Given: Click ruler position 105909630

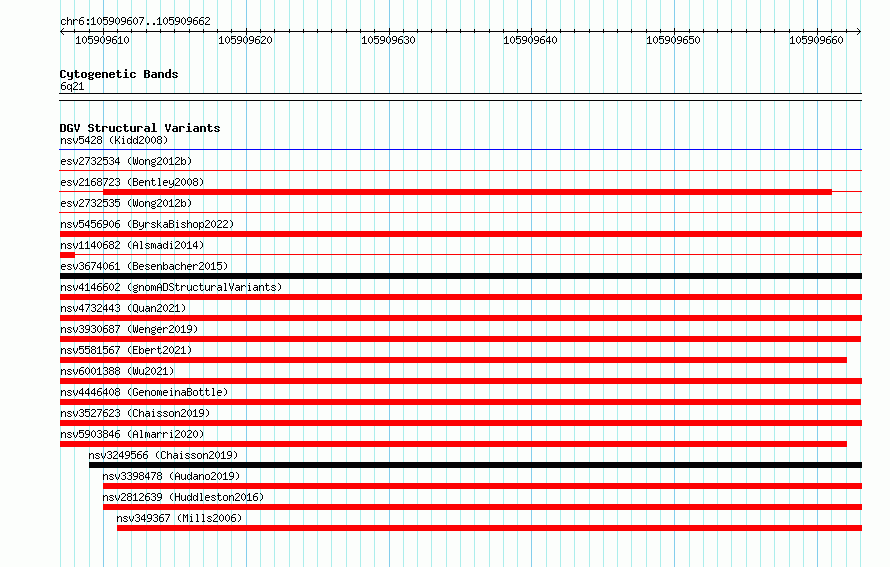Looking at the screenshot, I should pos(388,40).
